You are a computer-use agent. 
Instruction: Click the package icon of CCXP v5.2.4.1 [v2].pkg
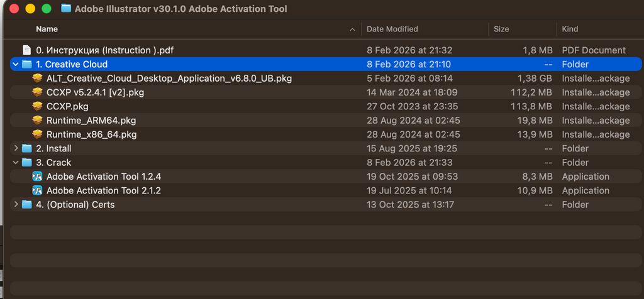coord(37,92)
